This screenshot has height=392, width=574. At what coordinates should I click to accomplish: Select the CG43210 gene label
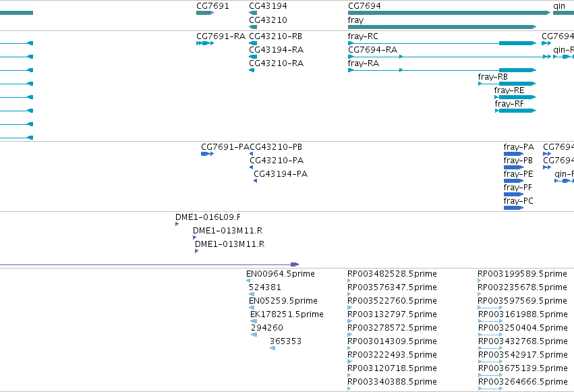268,20
